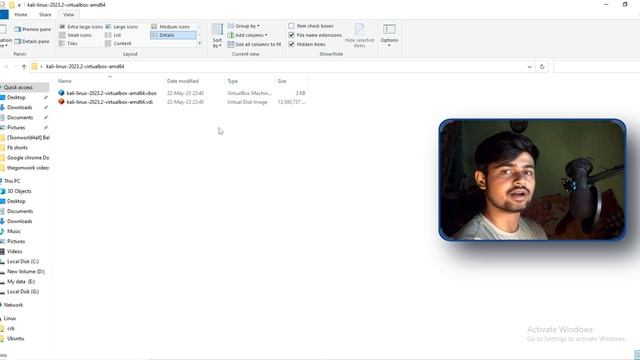The image size is (640, 360).
Task: Uncheck File name extensions
Action: pyautogui.click(x=315, y=35)
